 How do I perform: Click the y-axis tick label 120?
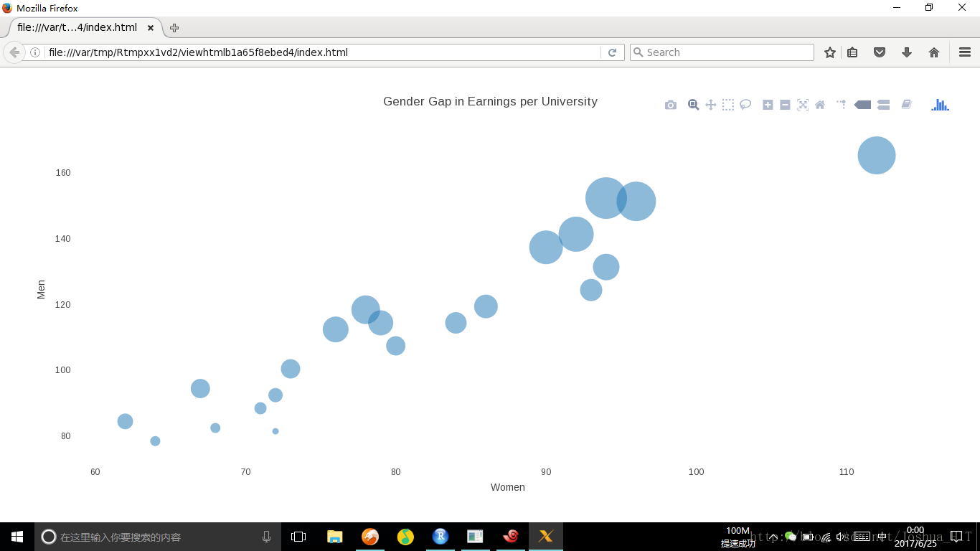coord(62,305)
